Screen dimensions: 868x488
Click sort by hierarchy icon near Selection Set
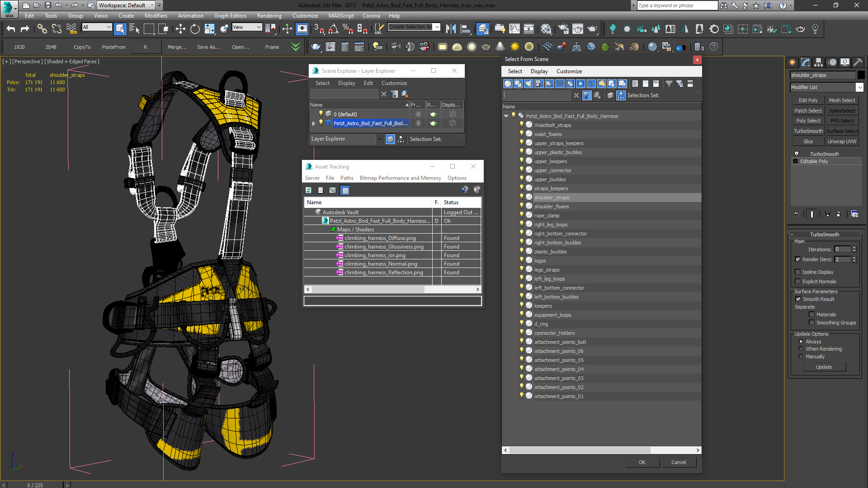tap(621, 95)
